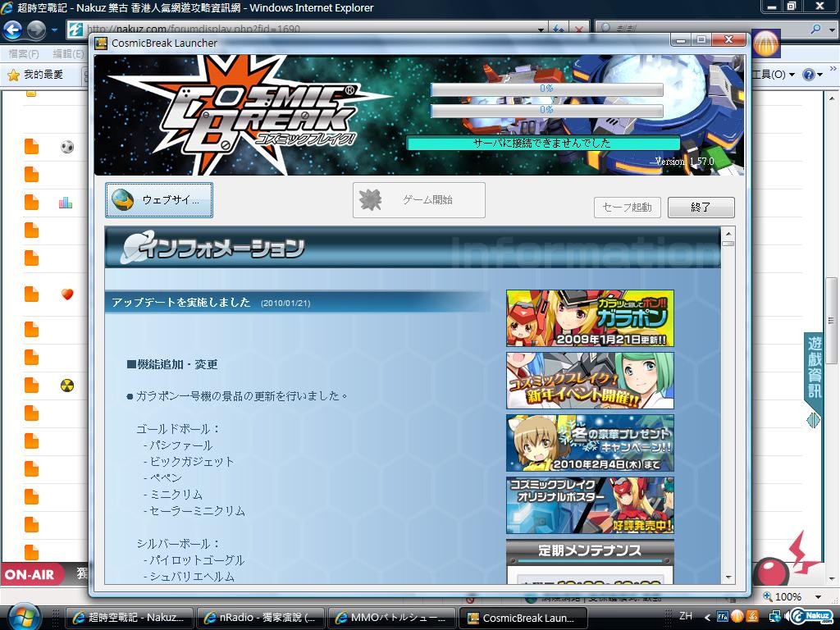The height and width of the screenshot is (630, 840).
Task: Click the インフォメーション planet logo
Action: point(137,247)
